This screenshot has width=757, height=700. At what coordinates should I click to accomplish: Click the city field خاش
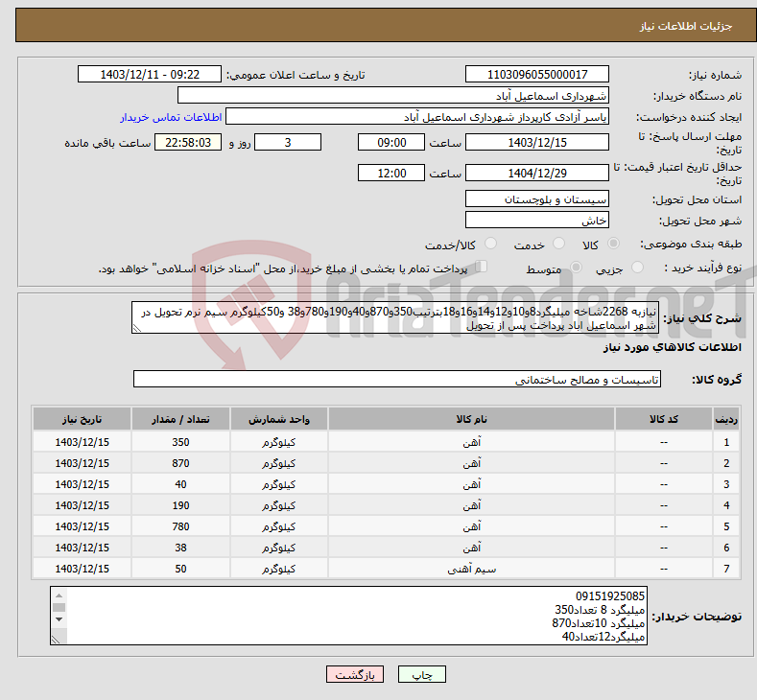(x=537, y=220)
